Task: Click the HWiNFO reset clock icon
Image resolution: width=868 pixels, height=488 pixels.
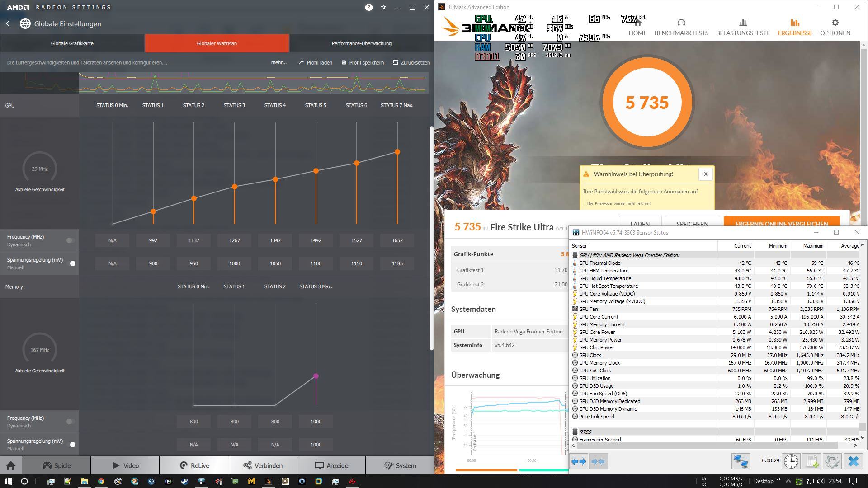Action: tap(791, 461)
